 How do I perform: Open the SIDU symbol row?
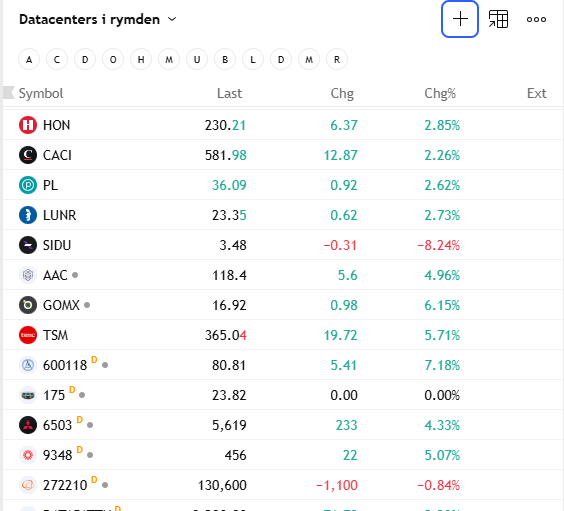coord(283,245)
